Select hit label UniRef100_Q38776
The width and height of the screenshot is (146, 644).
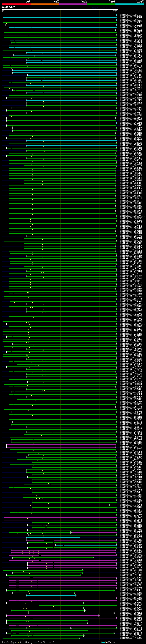[x=131, y=422]
